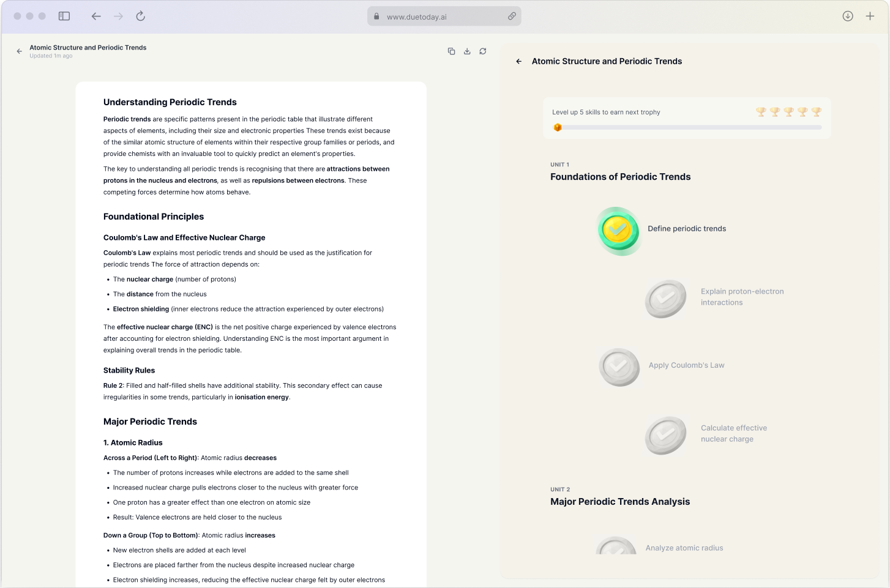
Task: Open Calculate effective nuclear charge skill
Action: [665, 434]
